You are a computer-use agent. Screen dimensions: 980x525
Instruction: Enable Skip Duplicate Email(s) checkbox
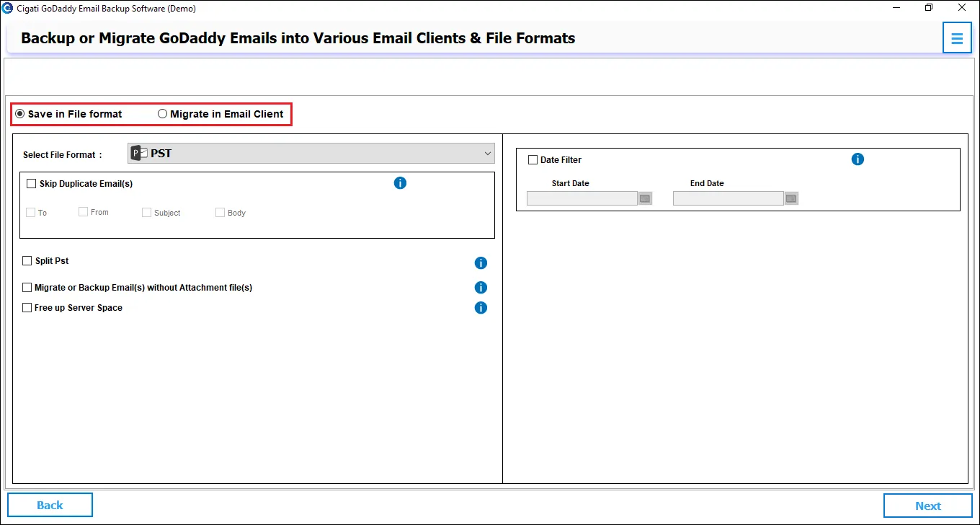[31, 184]
